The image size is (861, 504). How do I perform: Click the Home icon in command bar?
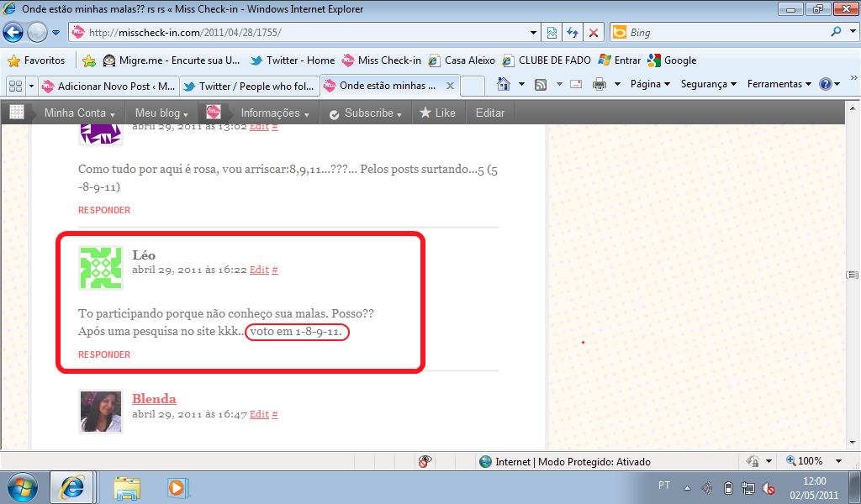(x=504, y=84)
